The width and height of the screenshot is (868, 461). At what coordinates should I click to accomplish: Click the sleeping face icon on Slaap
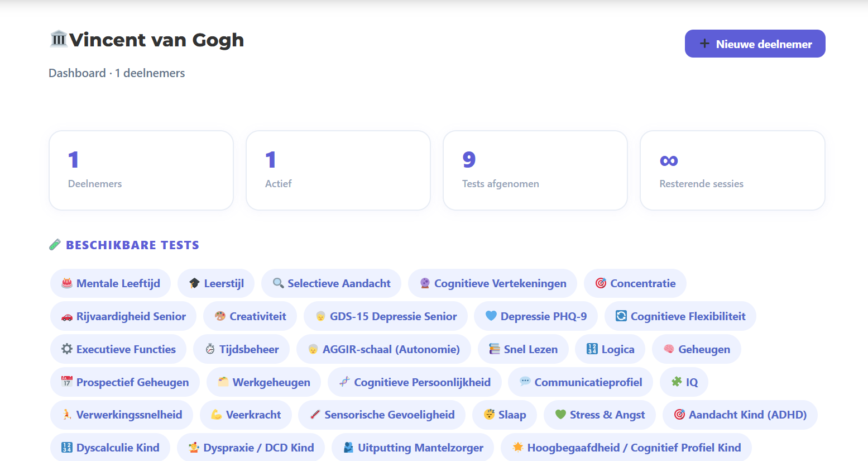(x=489, y=415)
